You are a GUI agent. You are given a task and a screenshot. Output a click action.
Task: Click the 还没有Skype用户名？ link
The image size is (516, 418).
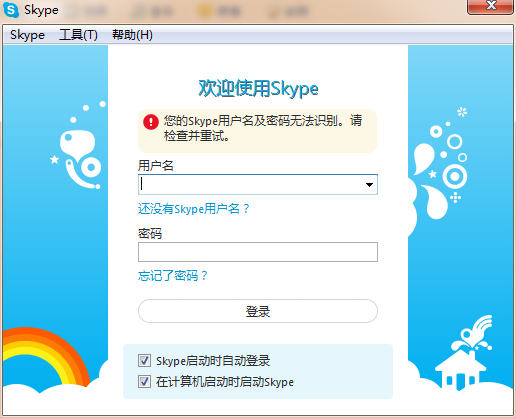194,209
